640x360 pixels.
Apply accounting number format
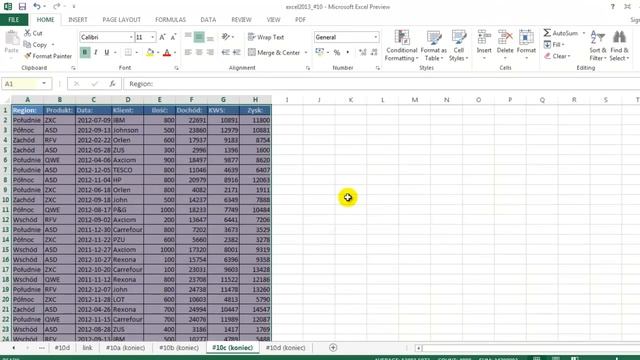click(x=320, y=52)
